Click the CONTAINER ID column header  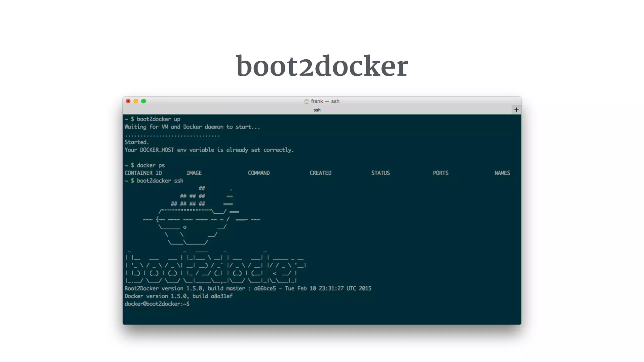[x=143, y=173]
